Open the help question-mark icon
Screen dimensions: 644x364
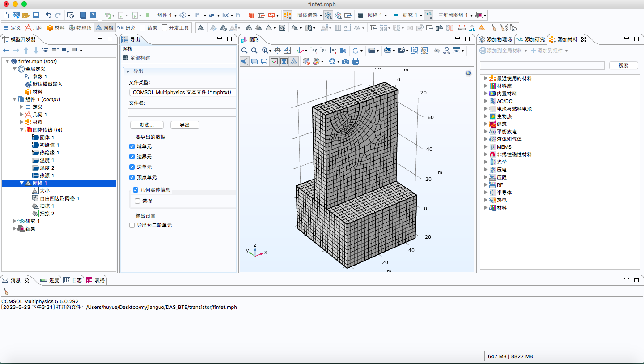coord(93,15)
